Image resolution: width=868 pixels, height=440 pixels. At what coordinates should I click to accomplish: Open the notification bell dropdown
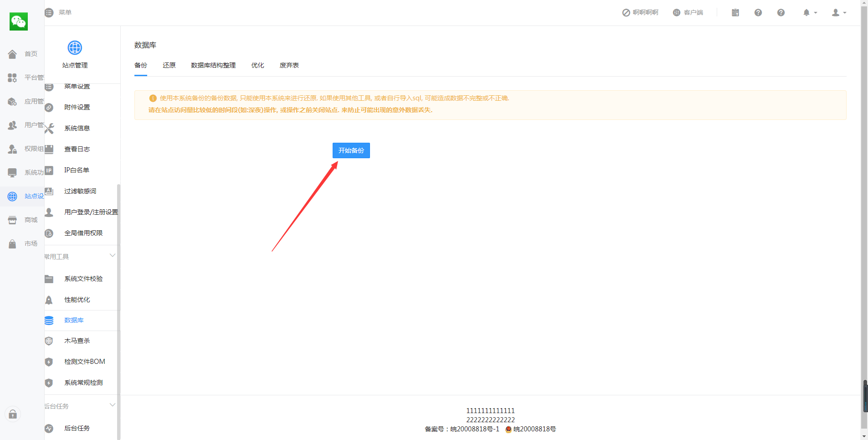tap(810, 13)
